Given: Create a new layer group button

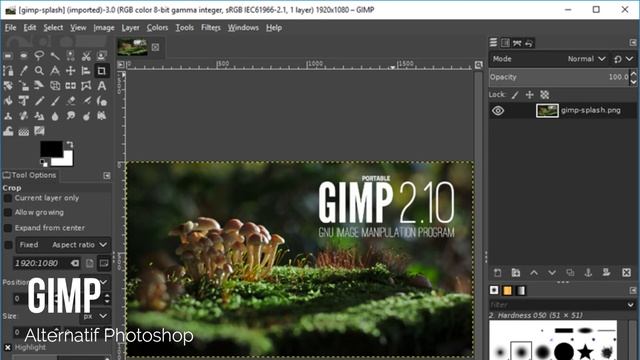Looking at the screenshot, I should pyautogui.click(x=516, y=273).
